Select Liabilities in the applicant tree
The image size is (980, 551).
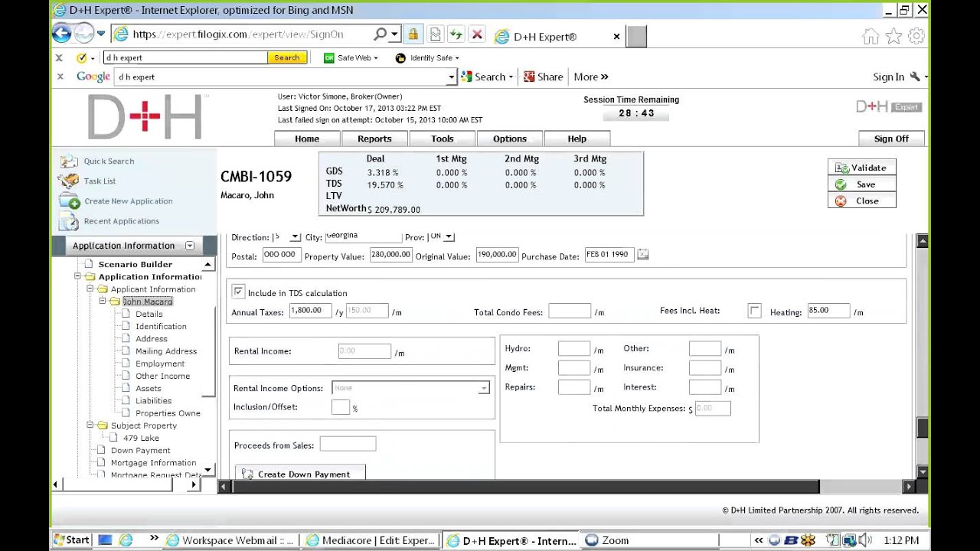[x=153, y=401]
